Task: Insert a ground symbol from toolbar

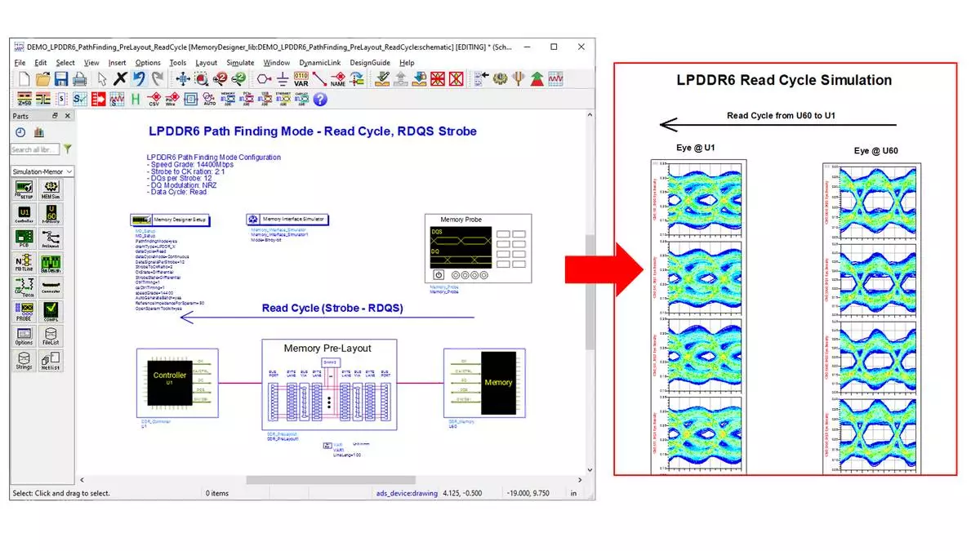Action: pos(283,79)
